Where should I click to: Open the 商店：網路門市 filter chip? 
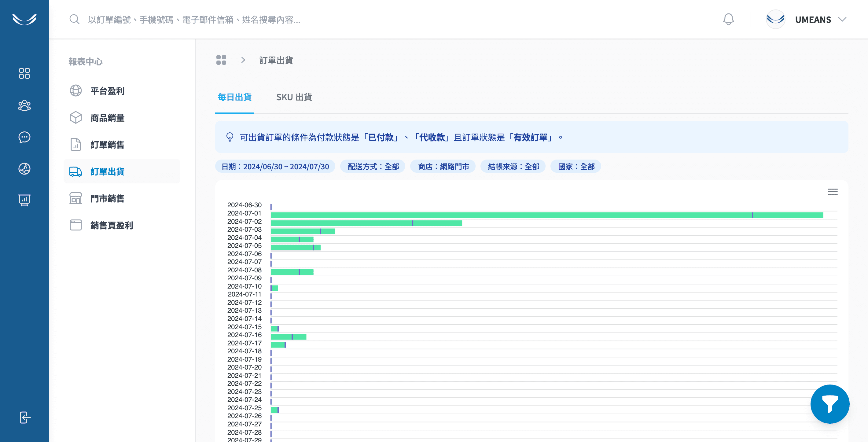tap(443, 166)
